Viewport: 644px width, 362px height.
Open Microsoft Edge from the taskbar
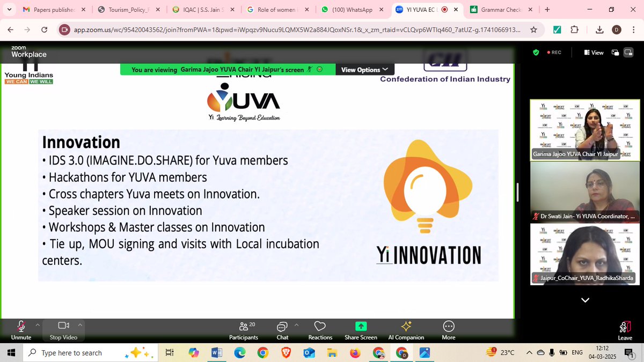[239, 352]
